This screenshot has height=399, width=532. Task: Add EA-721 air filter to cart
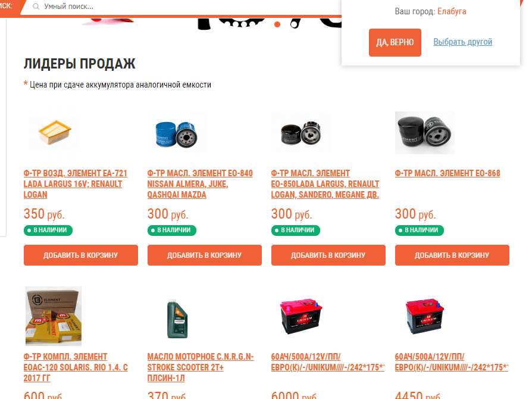[81, 255]
